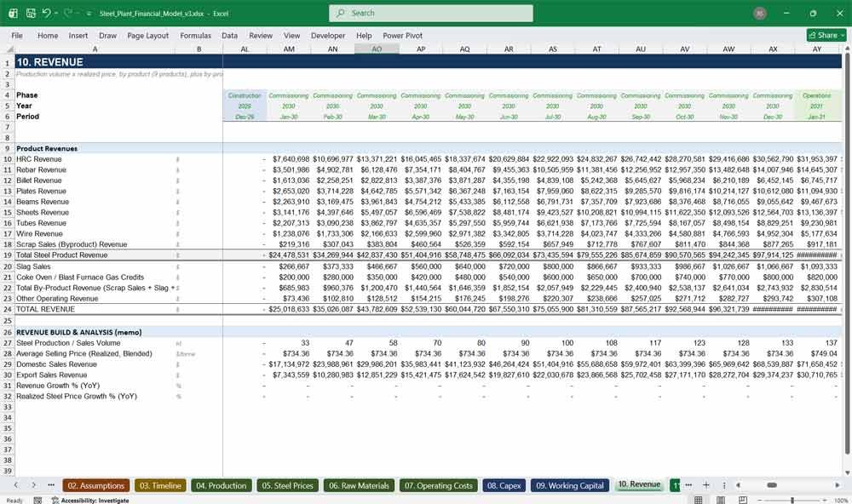The height and width of the screenshot is (504, 852).
Task: Open the Developer ribbon tab
Action: click(328, 35)
